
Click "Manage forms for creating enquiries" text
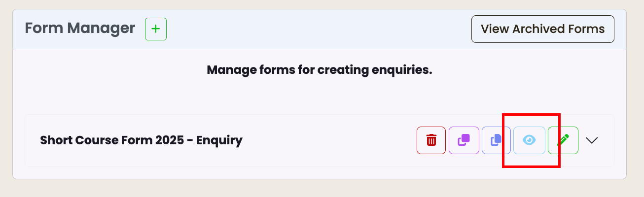(x=320, y=70)
